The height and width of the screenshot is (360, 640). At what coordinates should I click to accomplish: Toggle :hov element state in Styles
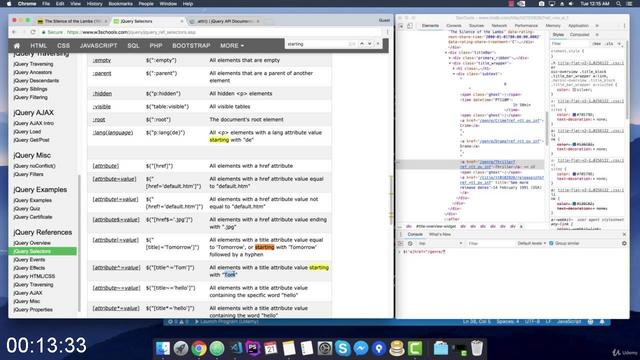pyautogui.click(x=597, y=44)
